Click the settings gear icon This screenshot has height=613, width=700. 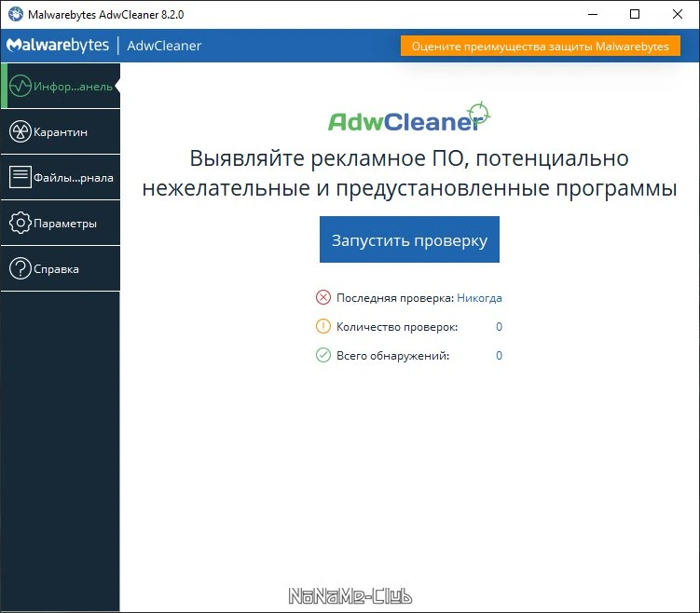pos(21,223)
